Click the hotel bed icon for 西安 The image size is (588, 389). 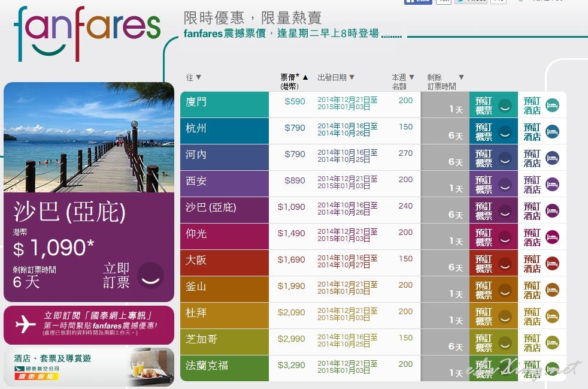click(x=552, y=185)
